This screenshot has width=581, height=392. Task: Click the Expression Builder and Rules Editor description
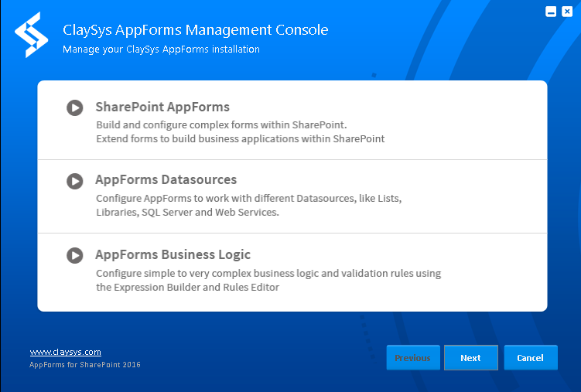point(268,280)
